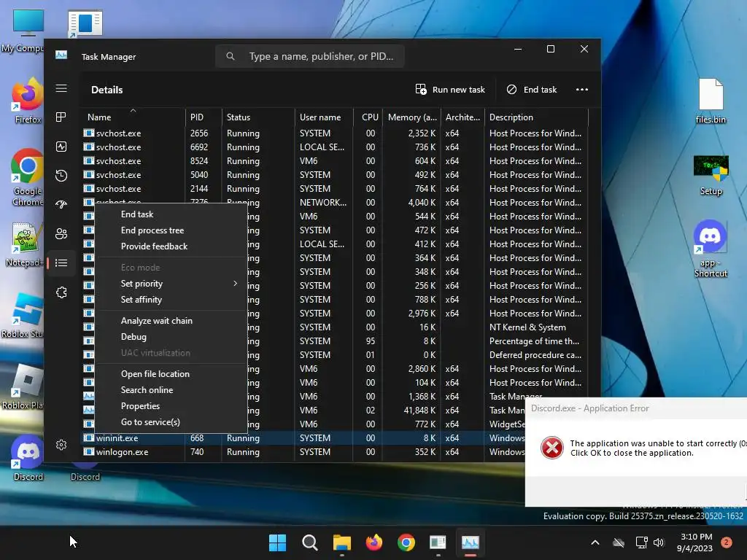Sort by Status column header
This screenshot has width=747, height=560.
click(258, 117)
